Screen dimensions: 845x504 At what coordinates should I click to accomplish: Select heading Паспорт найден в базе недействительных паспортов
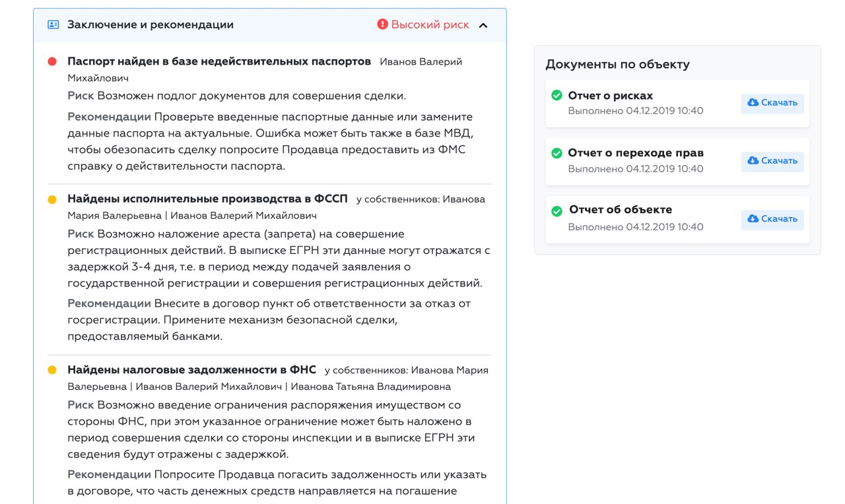pos(219,61)
